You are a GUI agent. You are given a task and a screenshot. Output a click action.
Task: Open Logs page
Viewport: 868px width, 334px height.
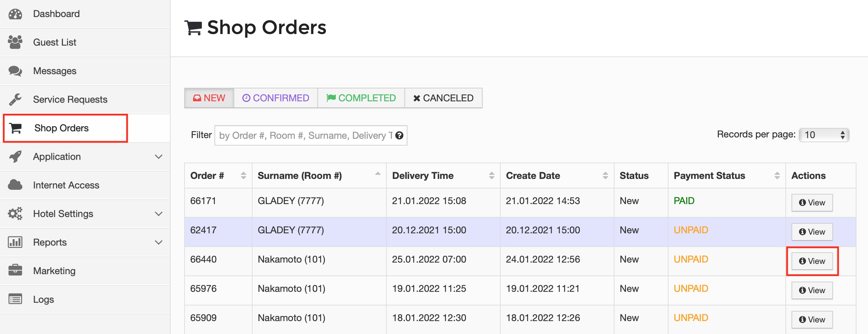85,299
